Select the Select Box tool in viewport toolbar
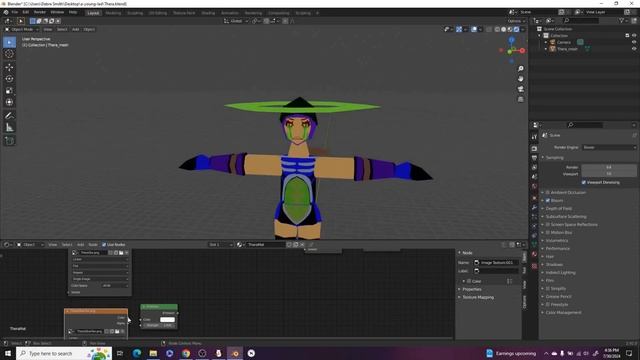The image size is (640, 360). point(9,42)
